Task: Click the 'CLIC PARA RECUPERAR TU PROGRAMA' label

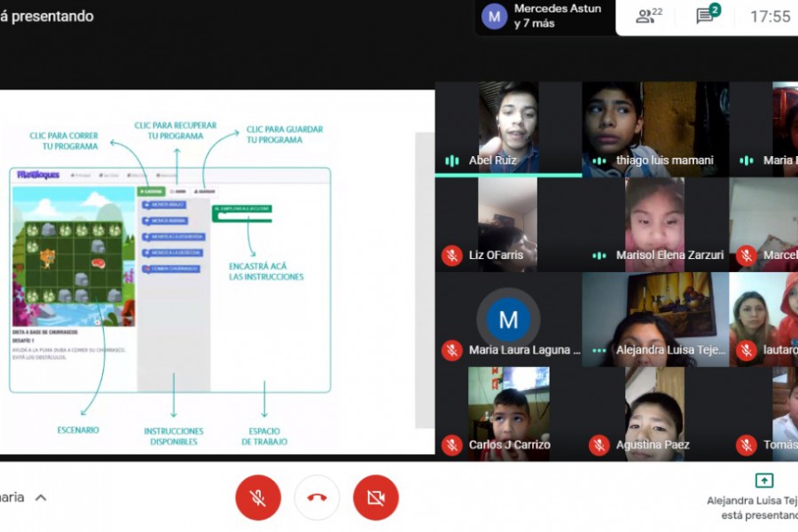Action: coord(176,130)
